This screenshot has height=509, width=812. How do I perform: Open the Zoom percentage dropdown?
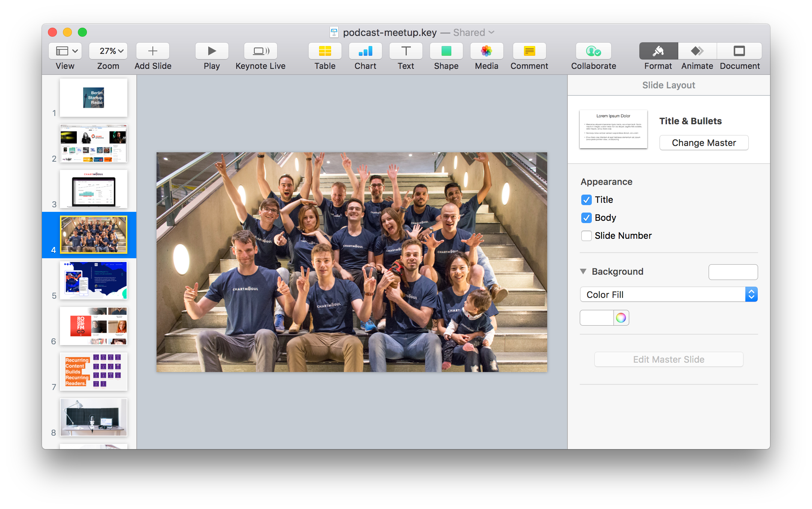click(x=108, y=51)
